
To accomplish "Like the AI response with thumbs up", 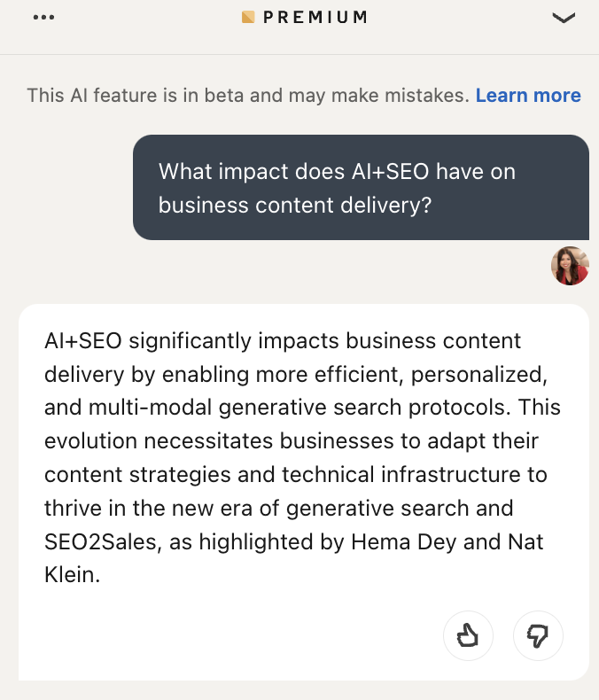I will [x=467, y=635].
